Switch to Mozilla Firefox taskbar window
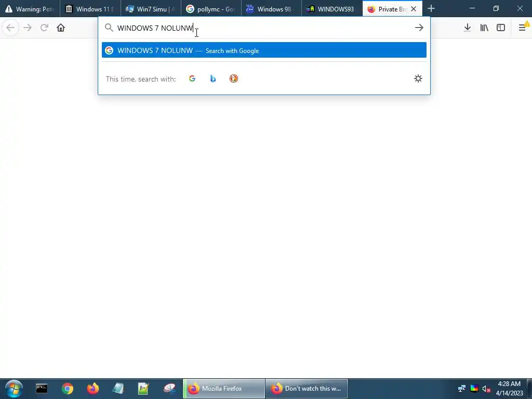 click(x=224, y=389)
